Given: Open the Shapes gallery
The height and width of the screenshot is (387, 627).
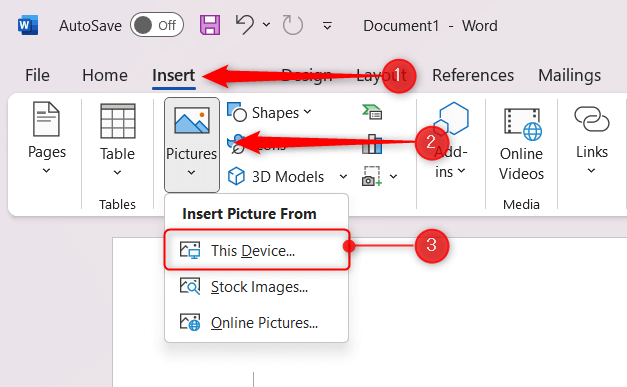Looking at the screenshot, I should (x=270, y=113).
